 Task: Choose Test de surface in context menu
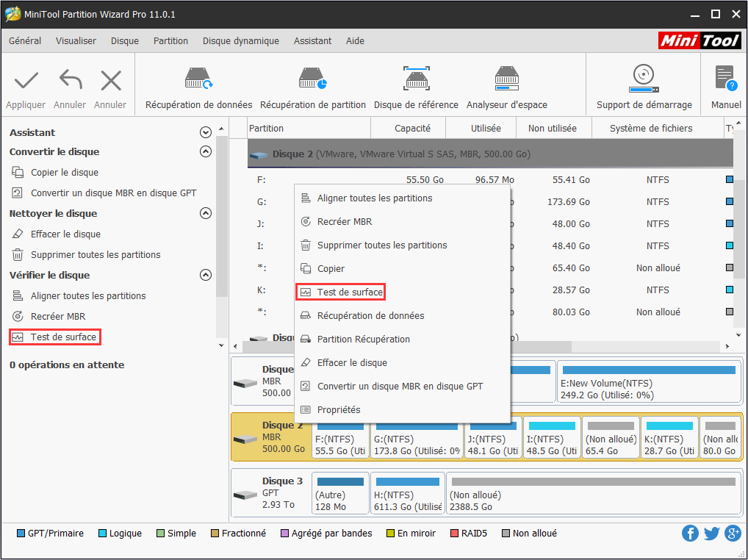[x=402, y=292]
